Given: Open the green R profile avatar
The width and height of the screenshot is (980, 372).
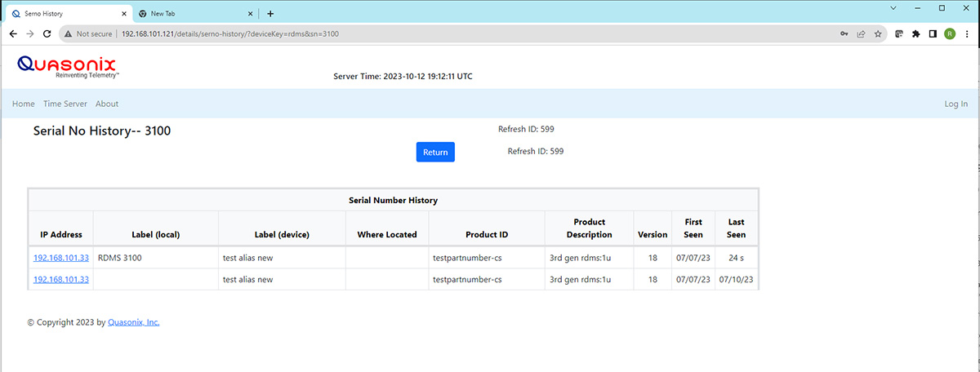Looking at the screenshot, I should pyautogui.click(x=950, y=34).
